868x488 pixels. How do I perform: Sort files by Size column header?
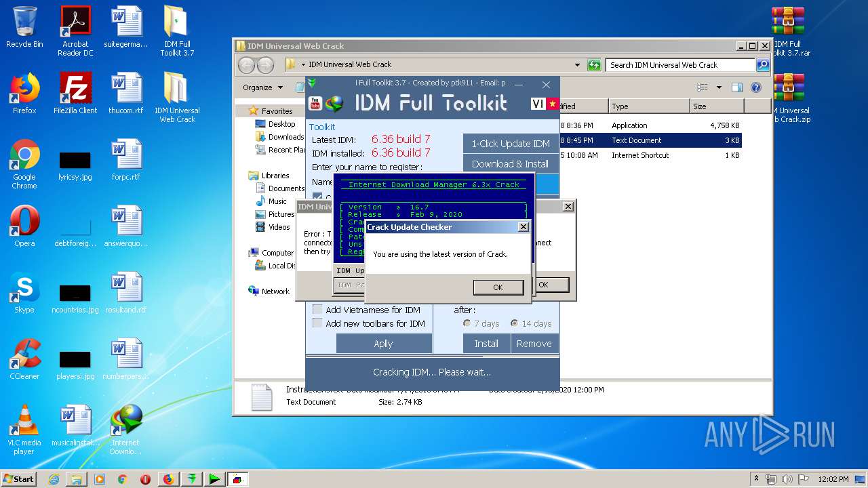(717, 106)
